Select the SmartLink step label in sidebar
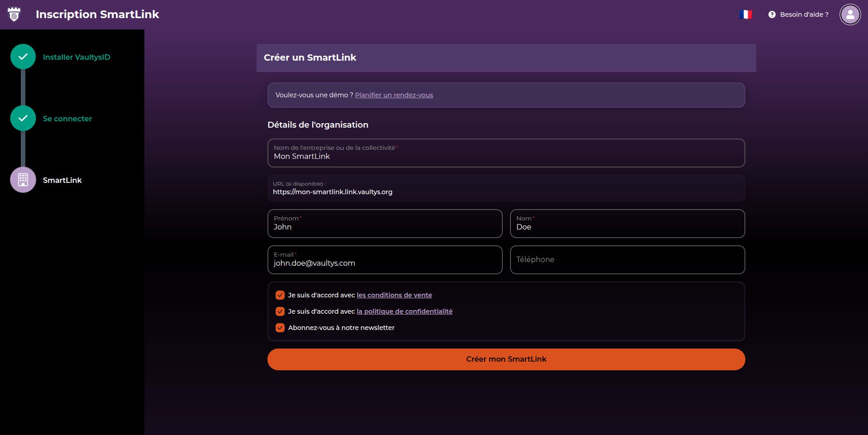Viewport: 868px width, 435px height. click(62, 180)
